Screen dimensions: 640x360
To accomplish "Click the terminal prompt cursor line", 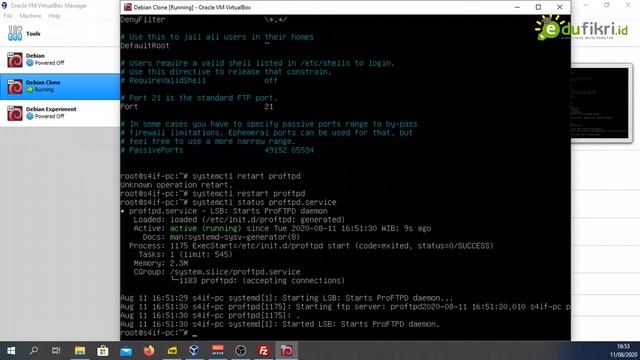I will point(159,333).
